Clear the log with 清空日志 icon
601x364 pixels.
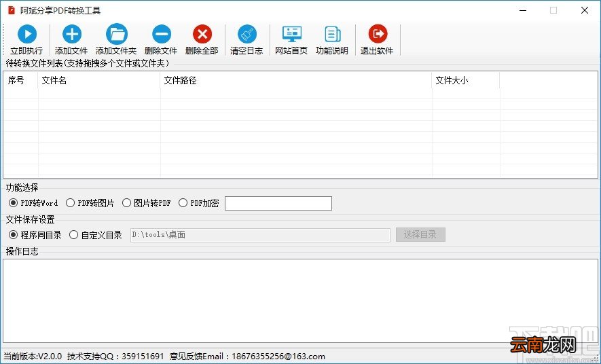pos(247,34)
